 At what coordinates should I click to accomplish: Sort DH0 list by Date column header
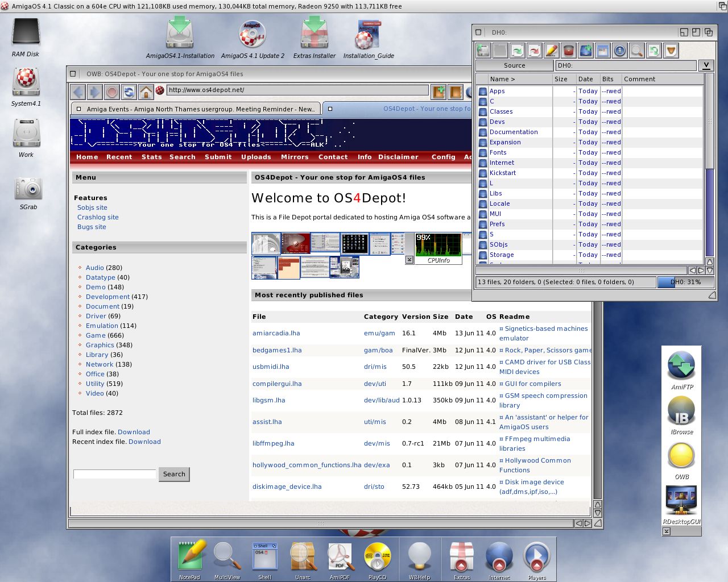(588, 79)
